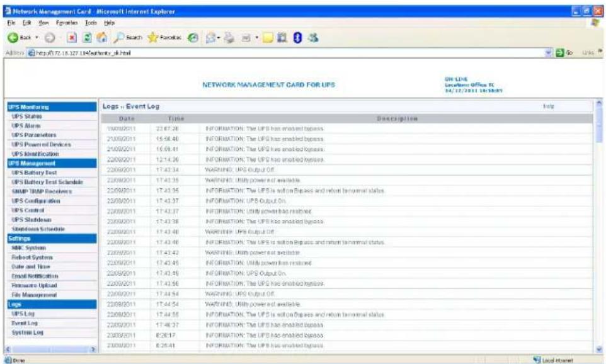Click the Local intranet zone icon
This screenshot has height=364, width=606.
point(537,360)
